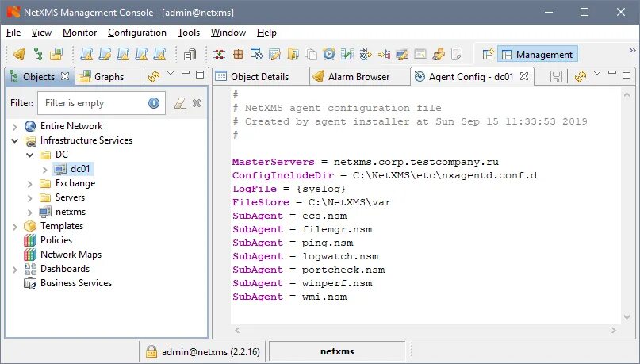Minimize the Agent Config panel
This screenshot has width=640, height=364.
click(611, 73)
